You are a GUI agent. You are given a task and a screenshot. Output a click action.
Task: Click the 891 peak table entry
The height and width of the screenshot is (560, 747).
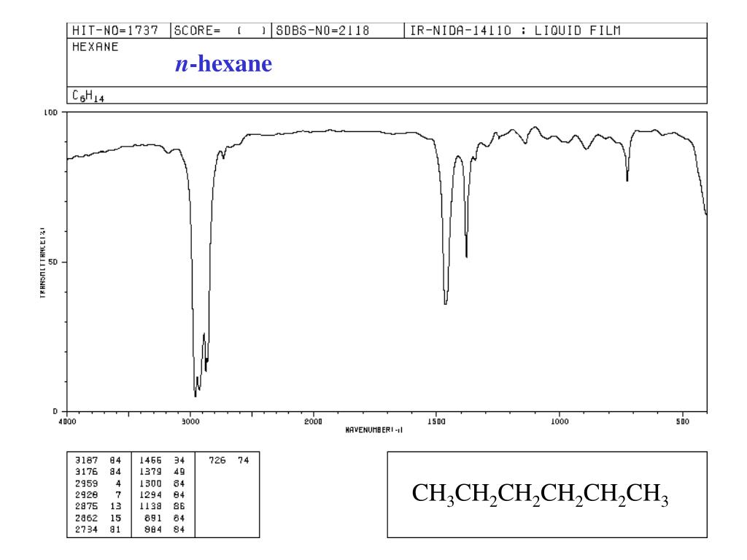coord(153,518)
